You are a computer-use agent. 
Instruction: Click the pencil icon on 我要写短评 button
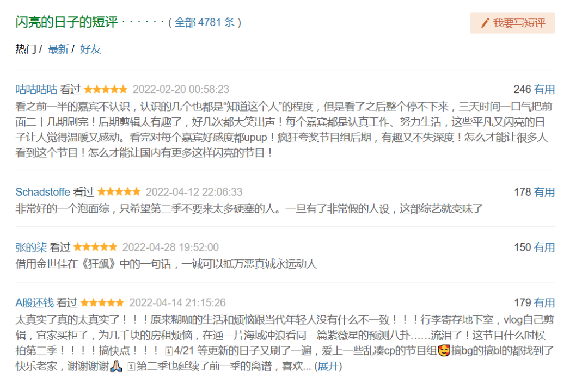485,23
